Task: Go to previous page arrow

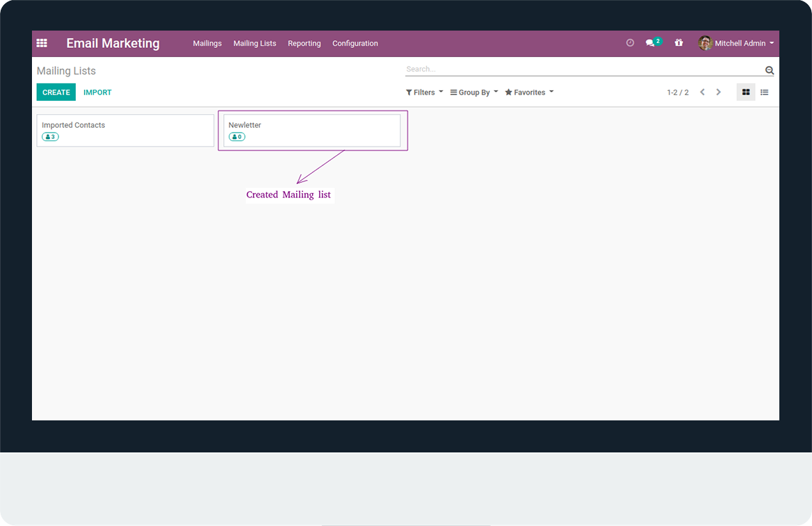Action: point(702,92)
